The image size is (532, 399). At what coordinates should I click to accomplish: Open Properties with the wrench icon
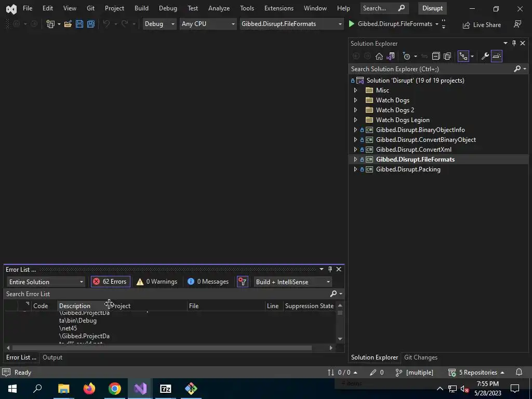(x=485, y=56)
